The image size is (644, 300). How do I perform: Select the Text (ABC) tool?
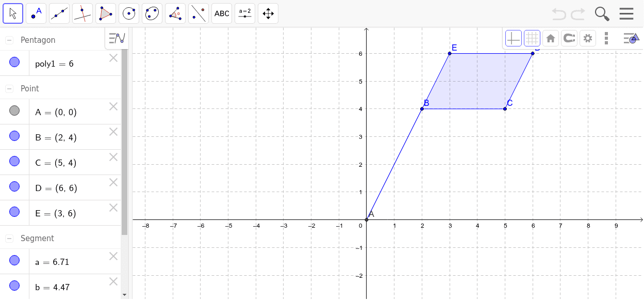[x=221, y=13]
